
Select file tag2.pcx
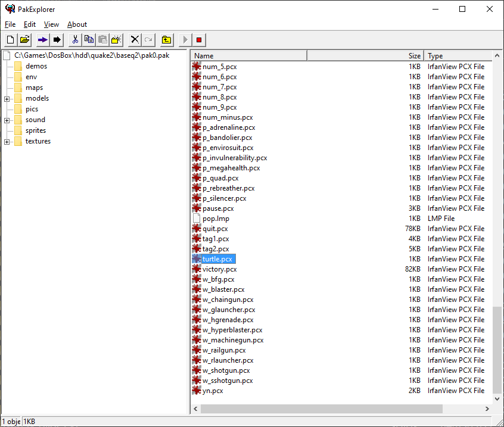click(216, 249)
